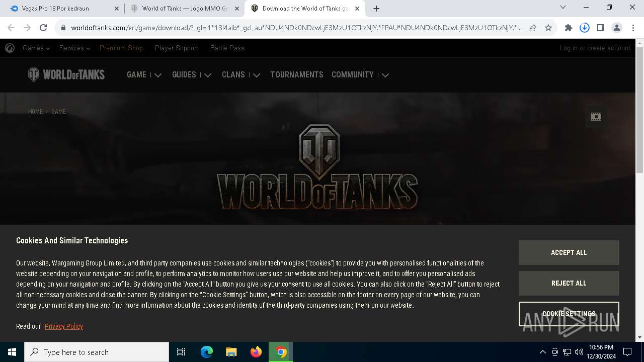Click the browser back arrow

click(x=11, y=28)
